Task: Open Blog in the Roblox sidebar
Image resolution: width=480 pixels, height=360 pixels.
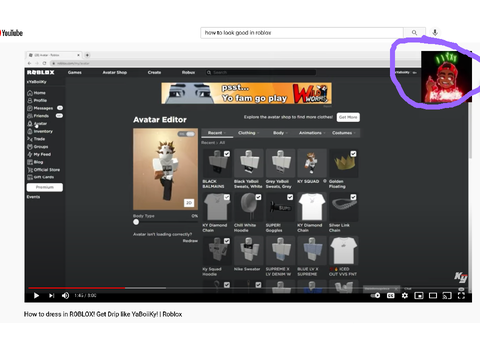Action: [x=35, y=162]
